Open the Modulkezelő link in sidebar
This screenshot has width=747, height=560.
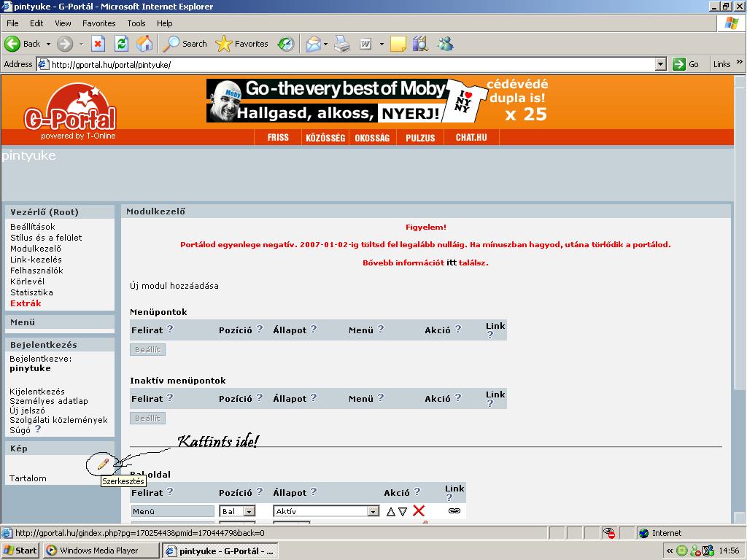click(x=36, y=249)
